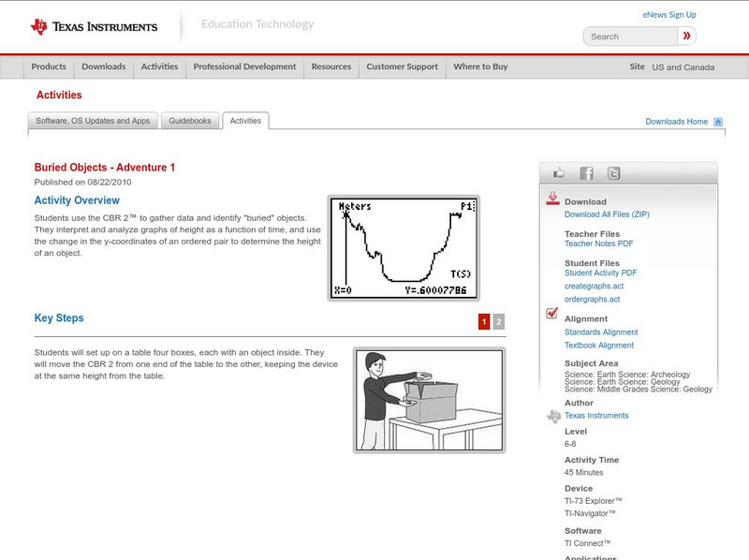
Task: Click the 6-8 level value
Action: click(x=570, y=444)
